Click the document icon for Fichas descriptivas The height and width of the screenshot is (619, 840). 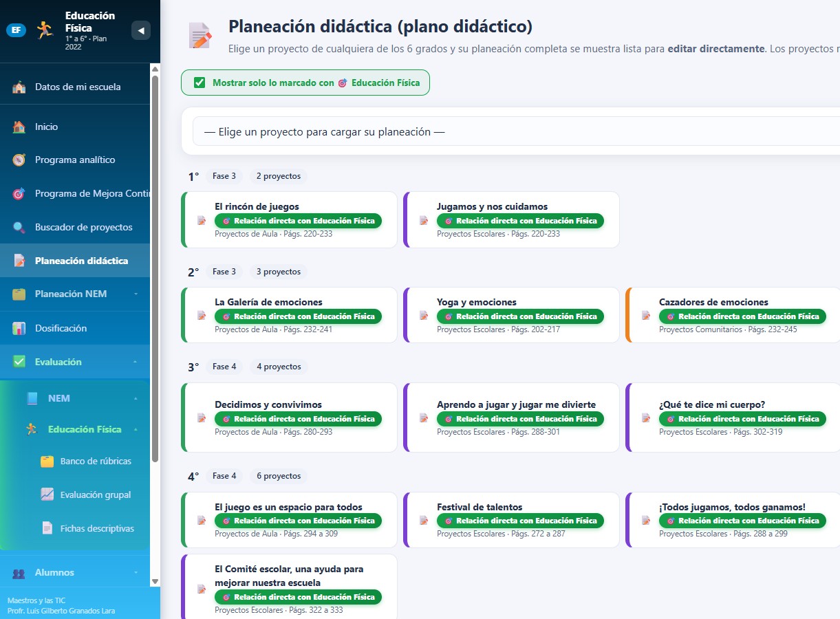[47, 529]
